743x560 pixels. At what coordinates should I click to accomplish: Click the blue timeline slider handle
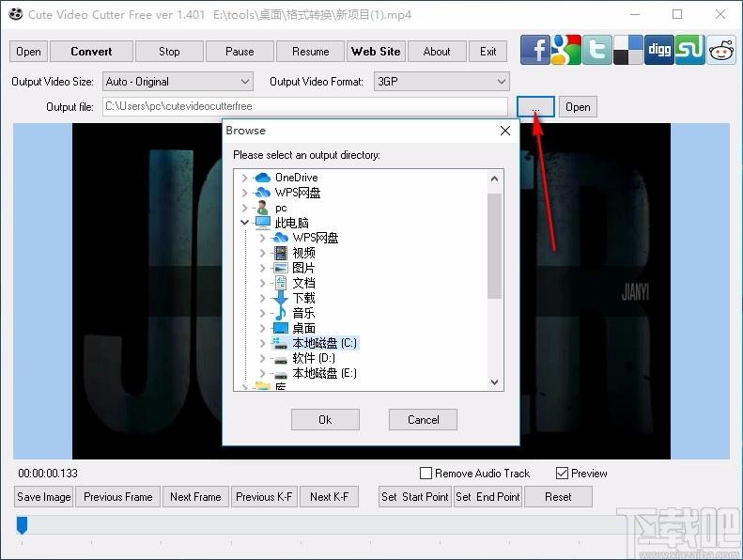22,525
